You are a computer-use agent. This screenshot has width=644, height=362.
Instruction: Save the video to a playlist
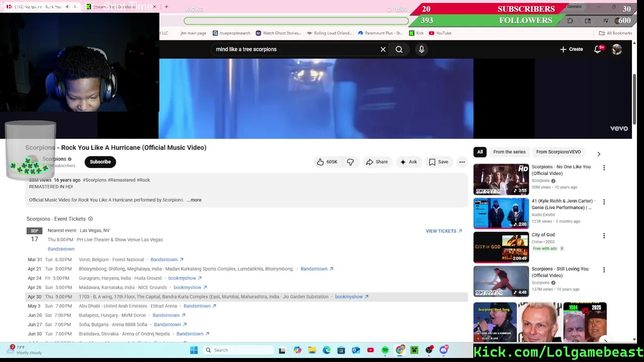point(438,162)
